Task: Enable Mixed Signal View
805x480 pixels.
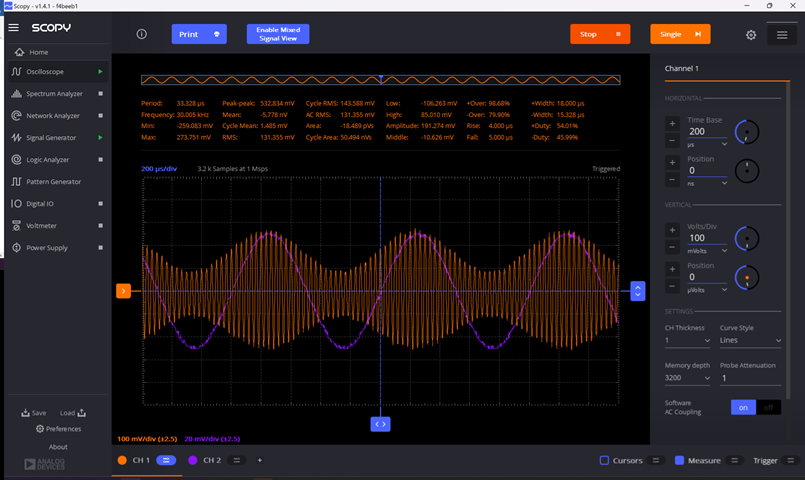Action: [x=278, y=34]
